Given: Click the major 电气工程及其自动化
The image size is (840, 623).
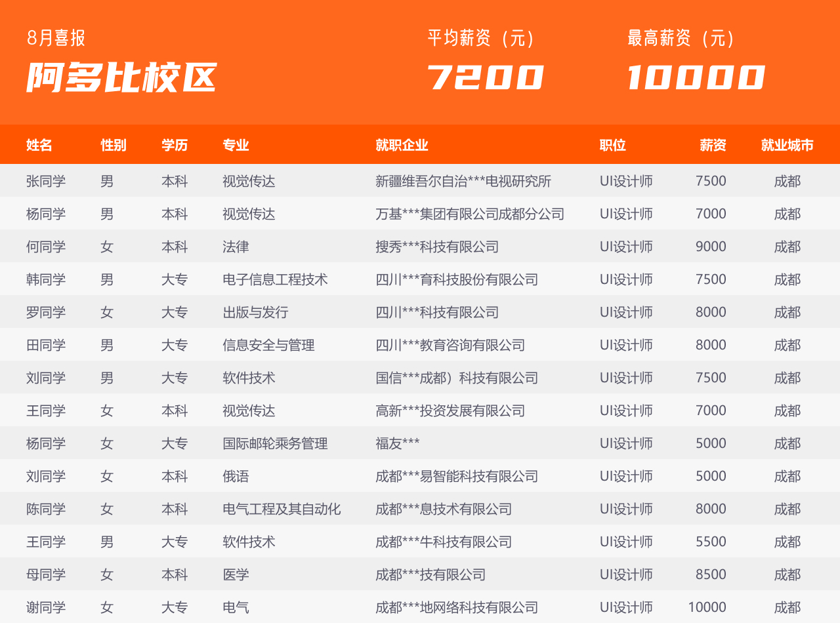Looking at the screenshot, I should click(x=282, y=509).
